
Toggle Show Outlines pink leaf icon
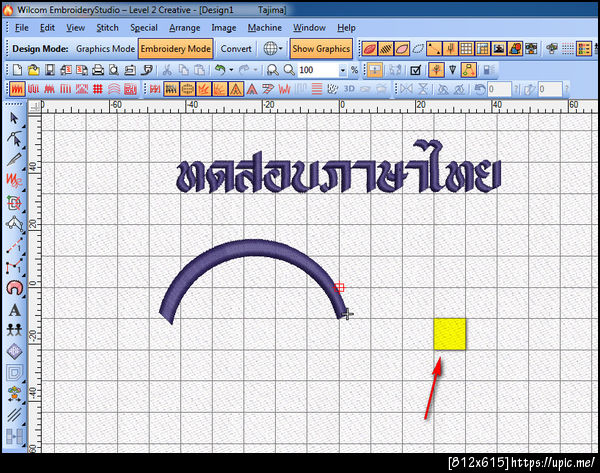[402, 49]
